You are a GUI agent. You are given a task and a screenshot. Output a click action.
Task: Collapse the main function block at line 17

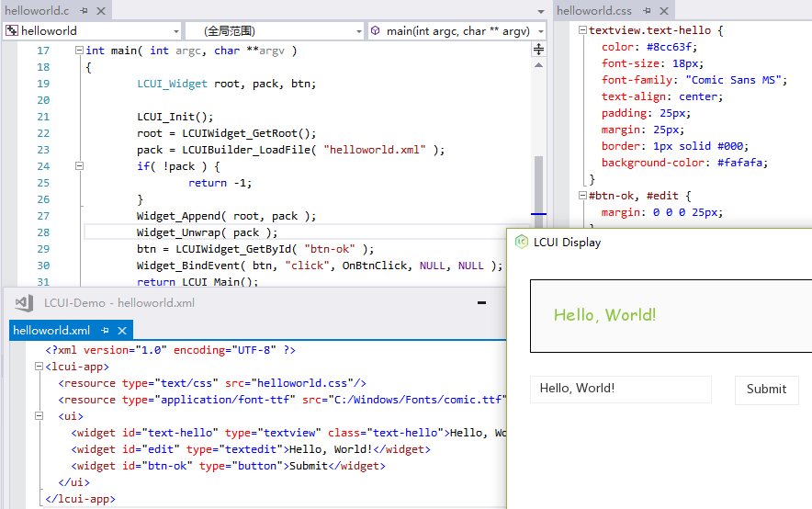tap(79, 51)
